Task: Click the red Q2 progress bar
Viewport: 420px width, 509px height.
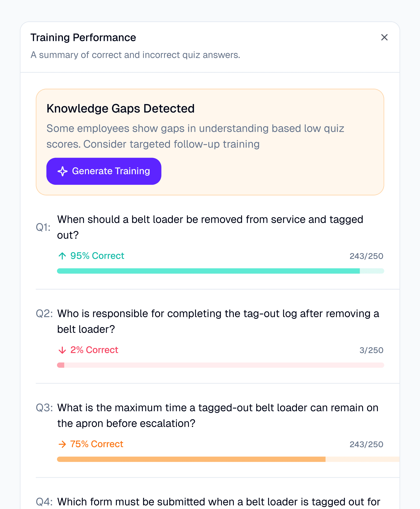Action: coord(220,365)
